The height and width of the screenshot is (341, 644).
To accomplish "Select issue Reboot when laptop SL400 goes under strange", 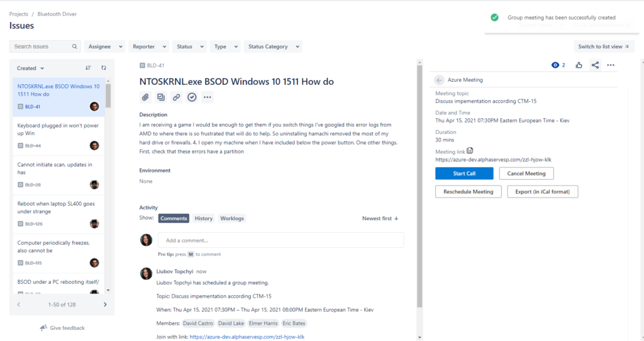I will [x=58, y=214].
